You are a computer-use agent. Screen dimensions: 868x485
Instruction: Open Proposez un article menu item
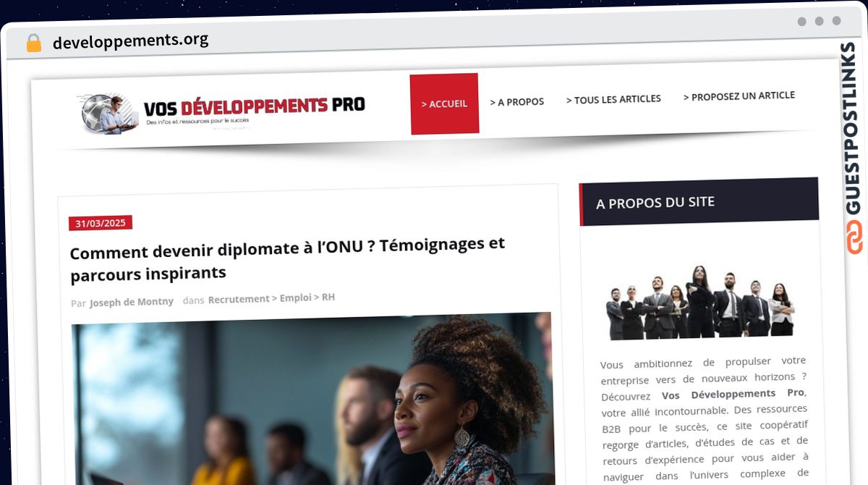[x=739, y=96]
